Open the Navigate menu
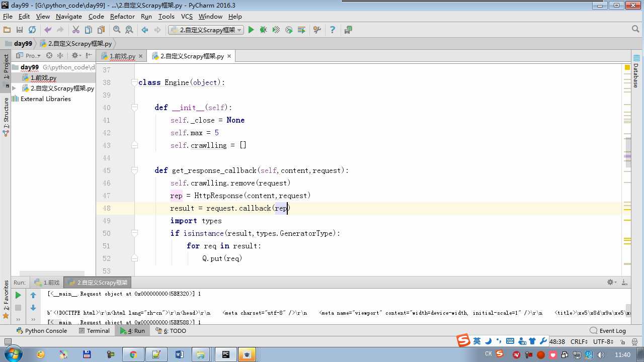The width and height of the screenshot is (644, 362). point(69,16)
